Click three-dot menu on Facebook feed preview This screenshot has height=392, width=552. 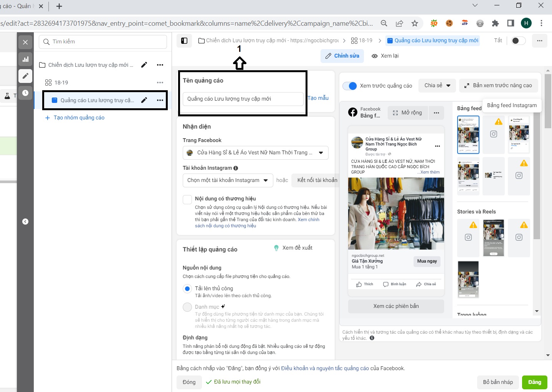click(x=436, y=113)
